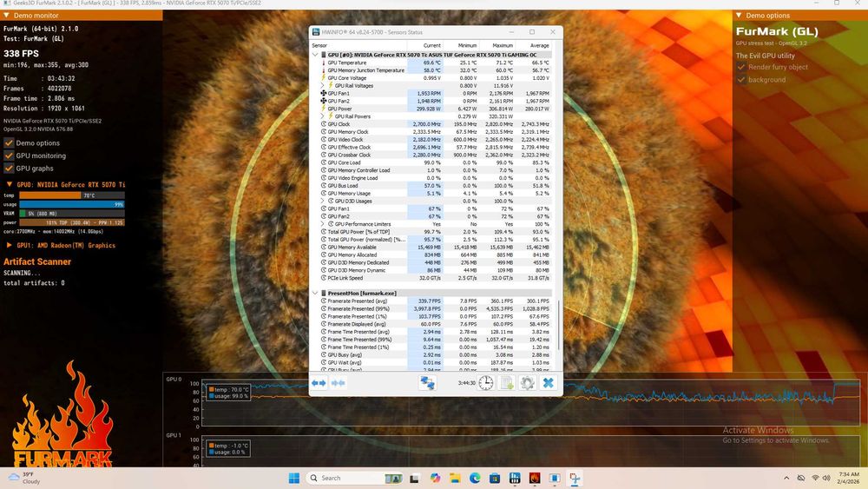Collapse GPU0 NVIDIA GeForce RTX 5070 Ti section
868x489 pixels.
coord(10,184)
